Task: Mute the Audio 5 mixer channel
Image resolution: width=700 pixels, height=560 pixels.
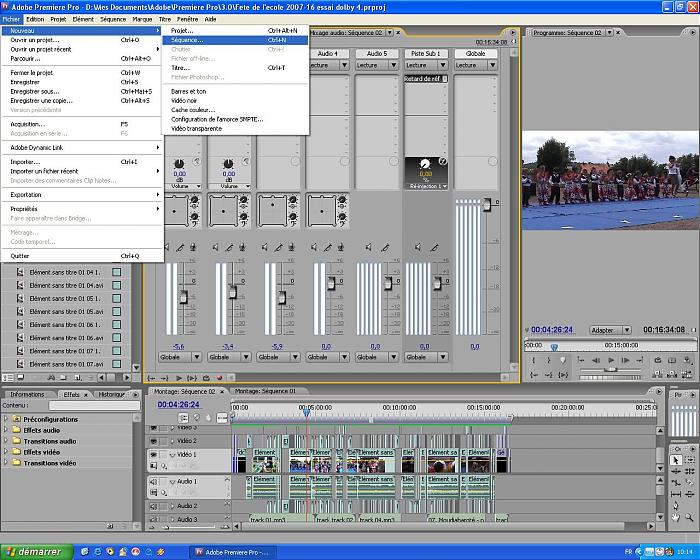Action: point(369,247)
